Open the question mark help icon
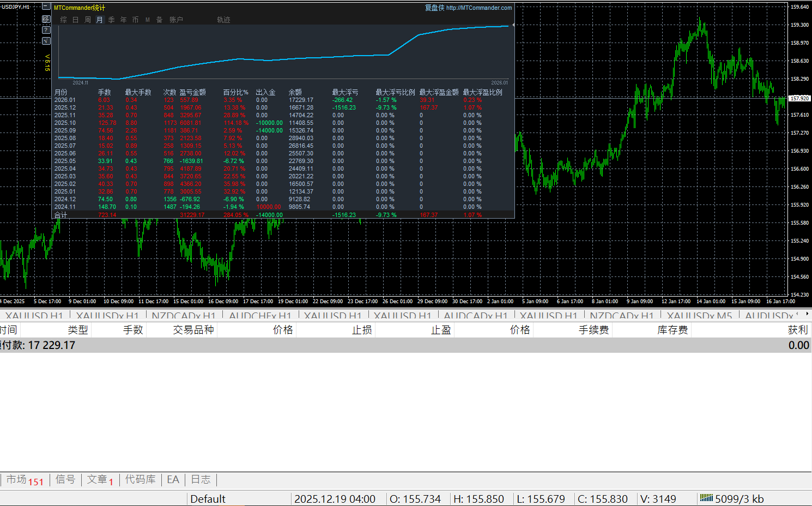Image resolution: width=812 pixels, height=506 pixels. pyautogui.click(x=46, y=30)
